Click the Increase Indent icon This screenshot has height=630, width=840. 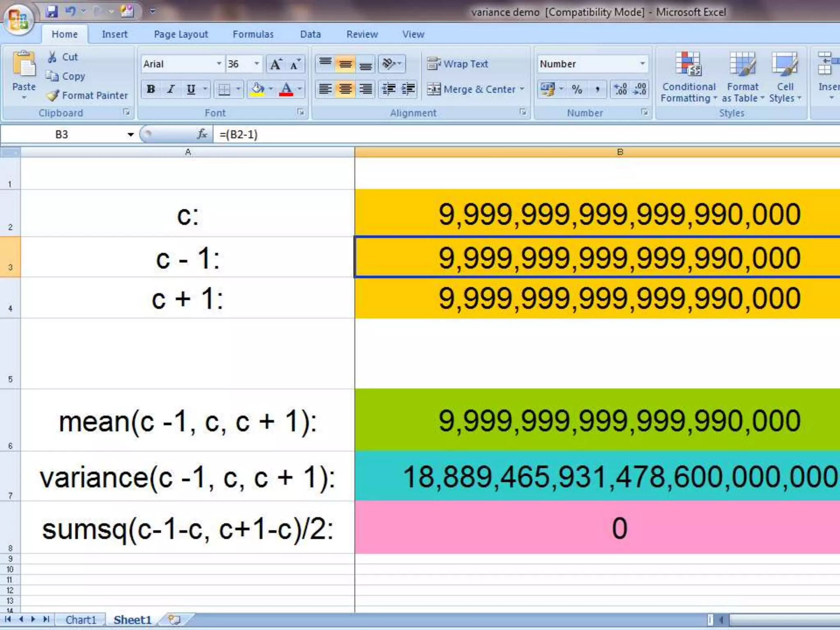coord(408,89)
